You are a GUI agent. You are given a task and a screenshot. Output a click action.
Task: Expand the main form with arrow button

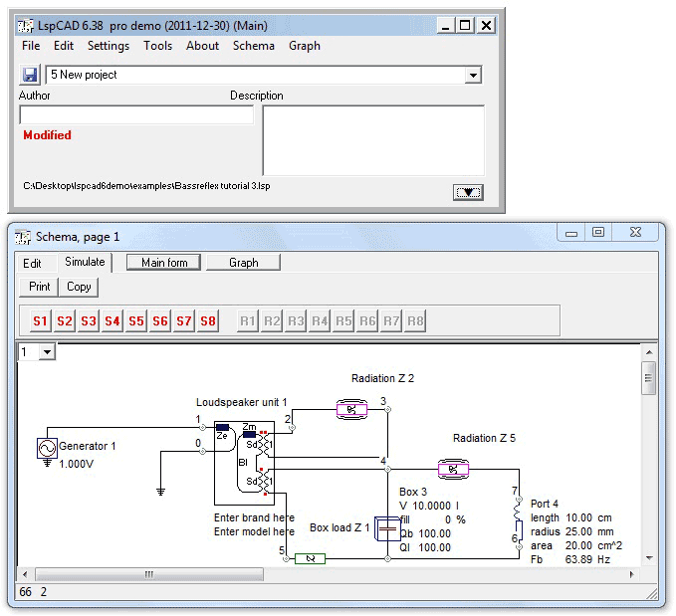tap(467, 191)
